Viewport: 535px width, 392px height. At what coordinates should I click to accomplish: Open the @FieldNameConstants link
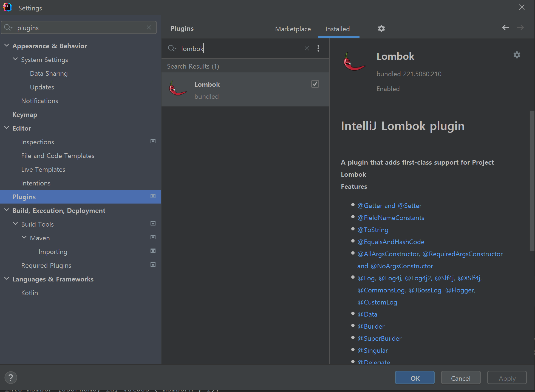pos(391,218)
